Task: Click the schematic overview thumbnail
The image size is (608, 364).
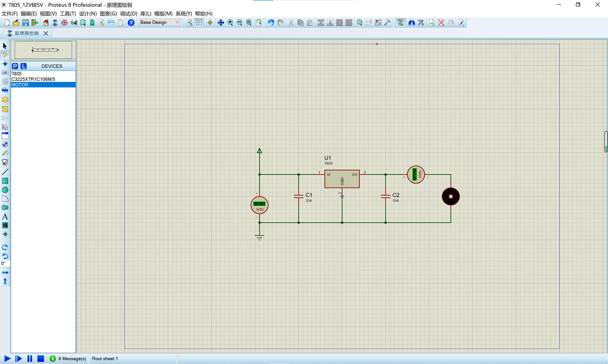Action: coord(43,50)
